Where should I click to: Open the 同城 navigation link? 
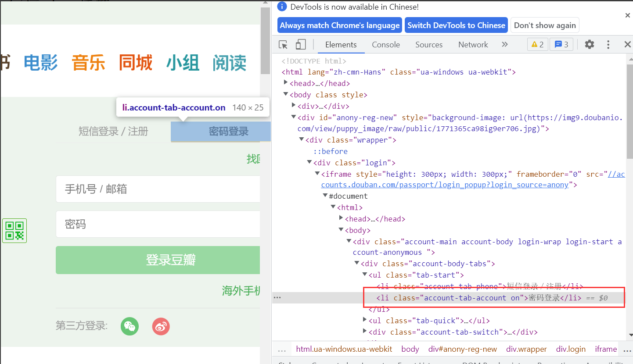point(136,63)
